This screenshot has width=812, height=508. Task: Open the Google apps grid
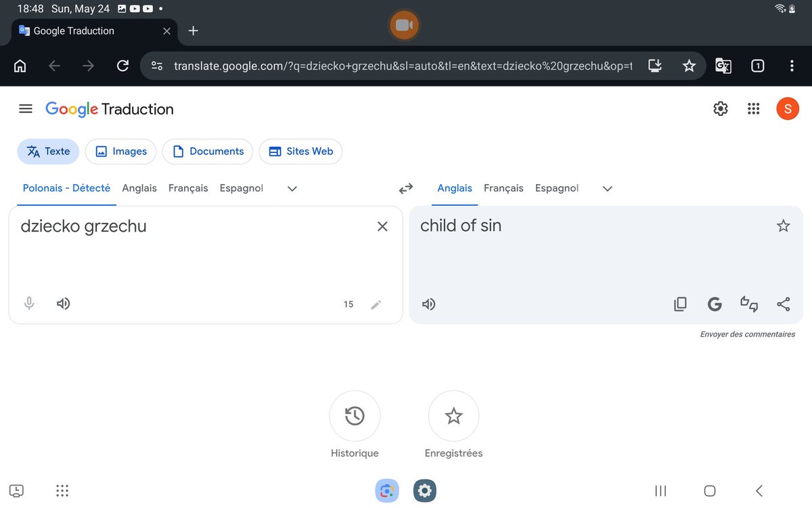click(x=753, y=108)
